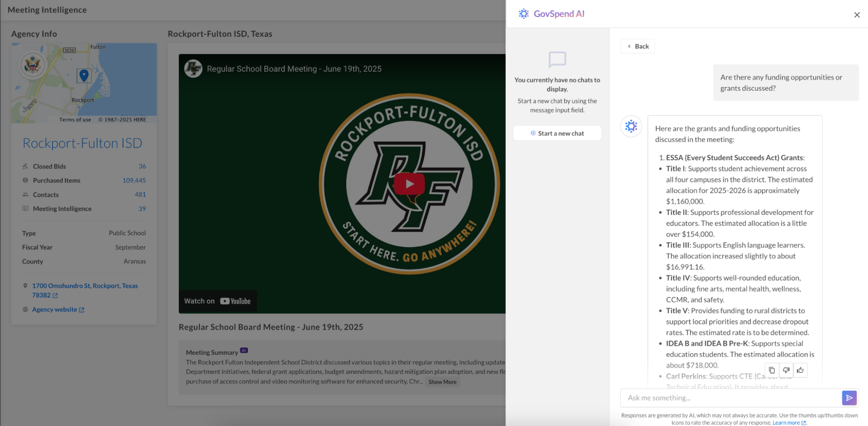Type in the Ask me something field

(x=731, y=398)
